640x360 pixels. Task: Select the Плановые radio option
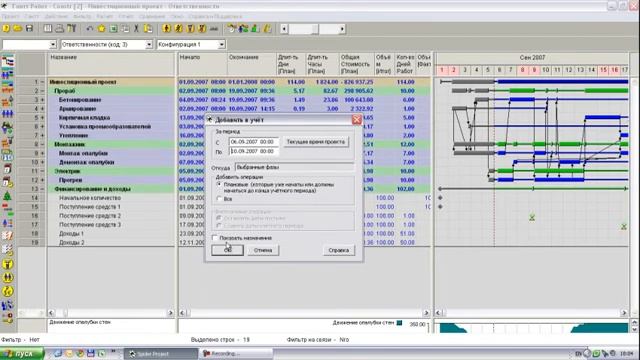coord(219,184)
